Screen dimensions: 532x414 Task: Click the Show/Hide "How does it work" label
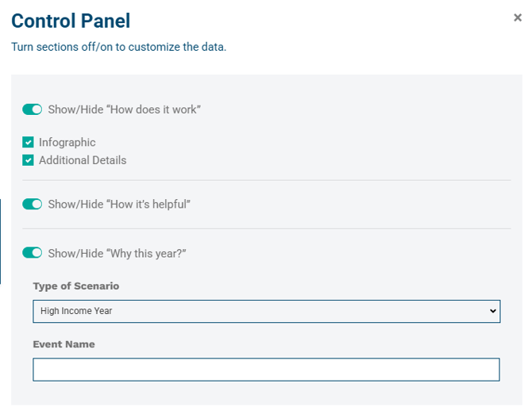tap(124, 109)
